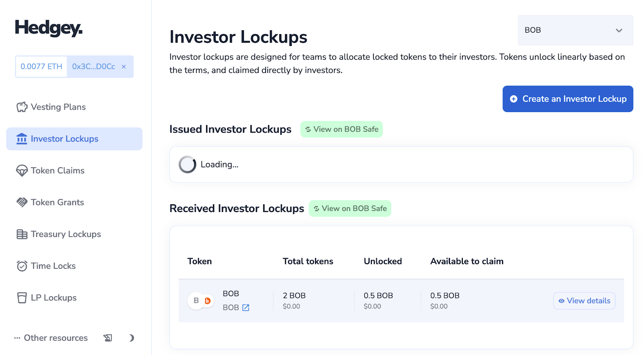Click the Available to claim header

coord(467,261)
